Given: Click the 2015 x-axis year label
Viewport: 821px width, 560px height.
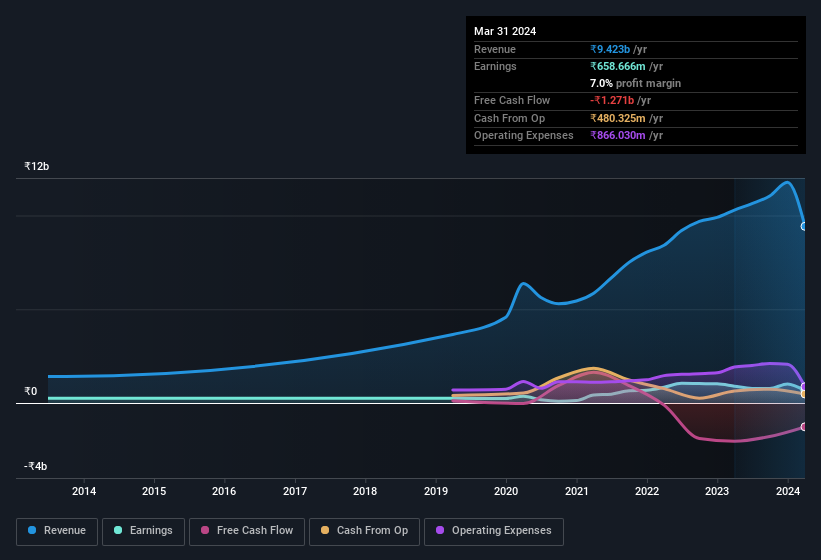Looking at the screenshot, I should point(154,491).
